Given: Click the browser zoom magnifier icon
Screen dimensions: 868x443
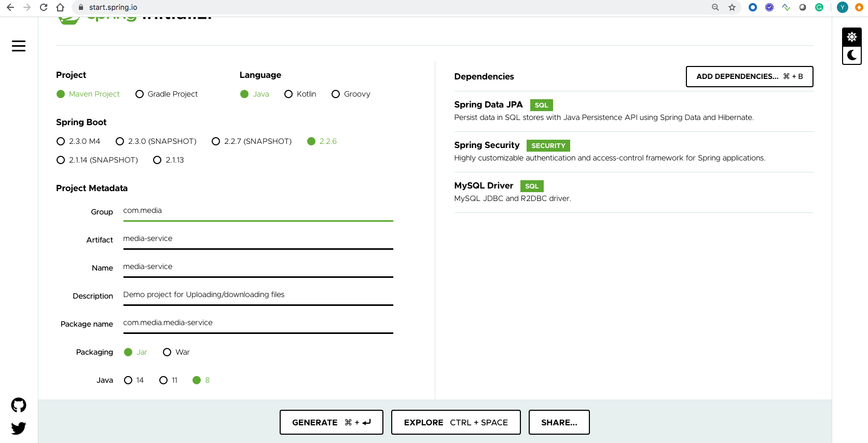Looking at the screenshot, I should (x=715, y=7).
